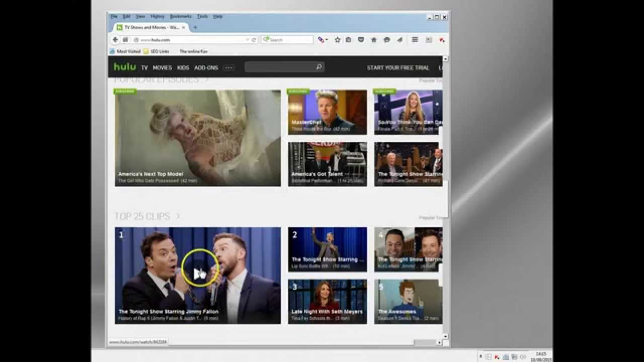The height and width of the screenshot is (362, 644).
Task: Click the horizontal scrollbar right arrow
Action: point(439,342)
